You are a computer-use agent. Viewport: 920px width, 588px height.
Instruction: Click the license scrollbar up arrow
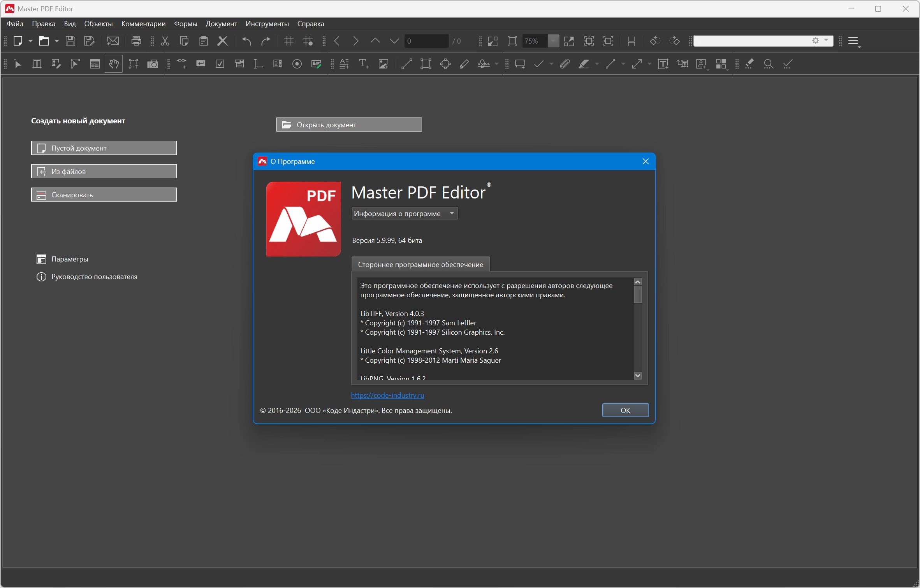point(638,282)
